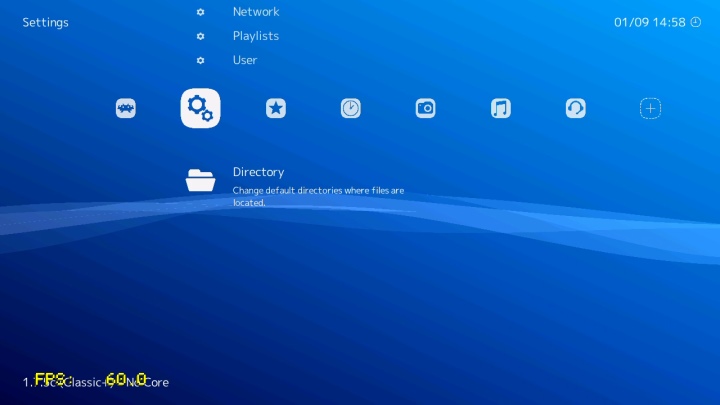Open the Main Menu invader icon

pos(126,108)
